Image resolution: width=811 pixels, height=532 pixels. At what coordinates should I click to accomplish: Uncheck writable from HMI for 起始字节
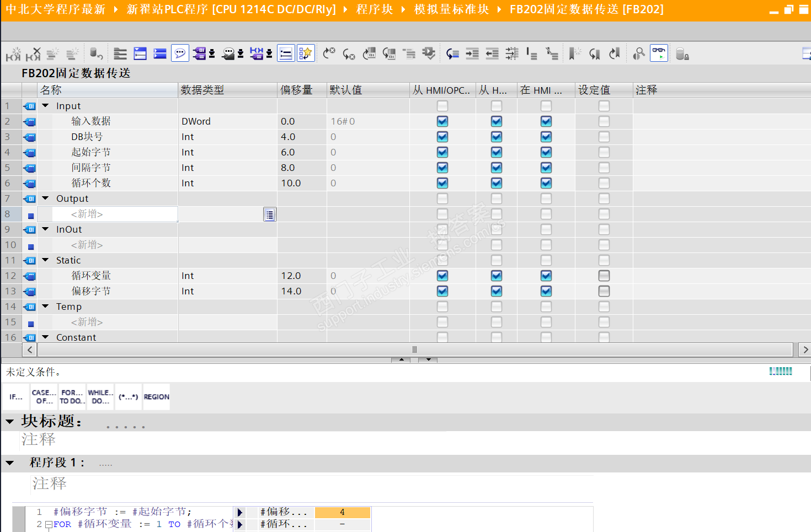[497, 152]
